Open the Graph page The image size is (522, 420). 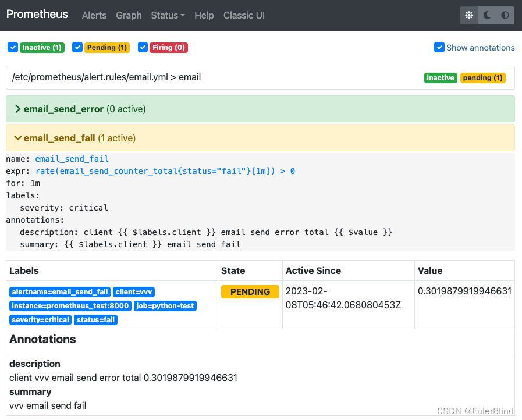coord(129,15)
